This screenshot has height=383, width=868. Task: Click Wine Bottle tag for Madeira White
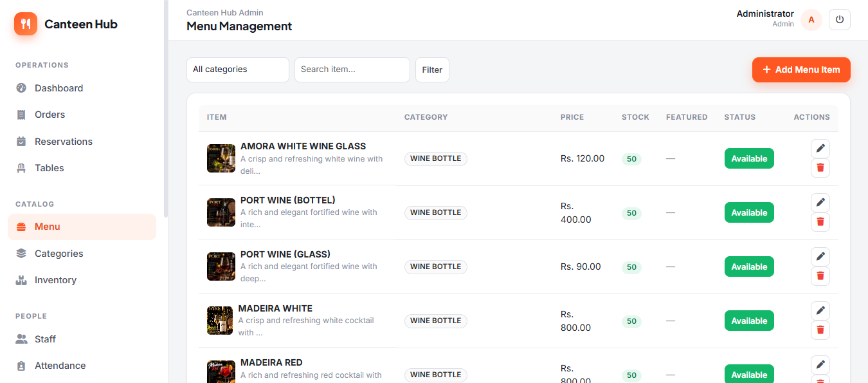[x=436, y=321]
